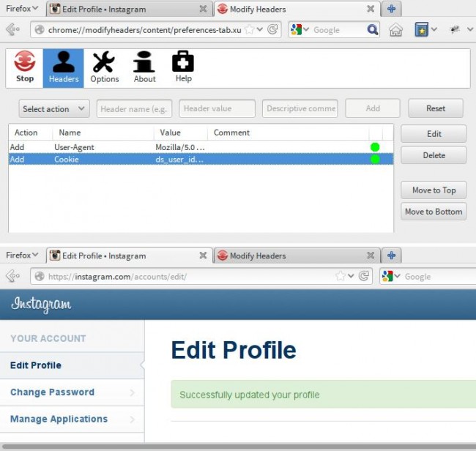Click the Delete button
Image resolution: width=476 pixels, height=451 pixels.
(434, 155)
